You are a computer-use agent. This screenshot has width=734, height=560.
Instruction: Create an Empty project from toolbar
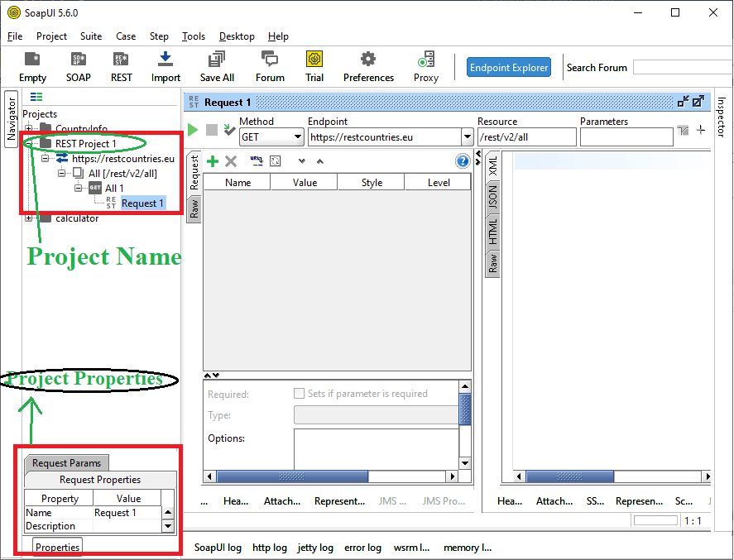[x=32, y=67]
